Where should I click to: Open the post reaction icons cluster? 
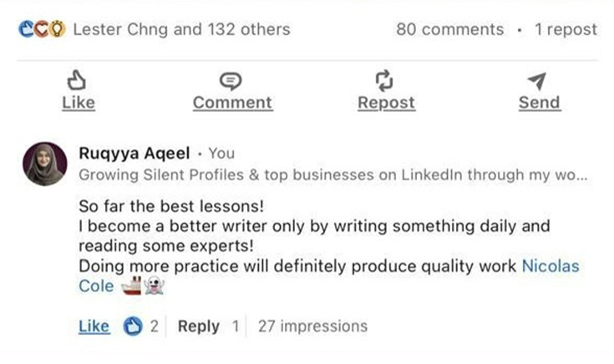(42, 29)
